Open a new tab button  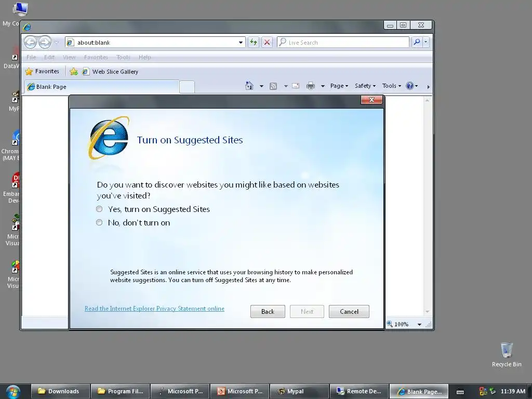[x=187, y=87]
